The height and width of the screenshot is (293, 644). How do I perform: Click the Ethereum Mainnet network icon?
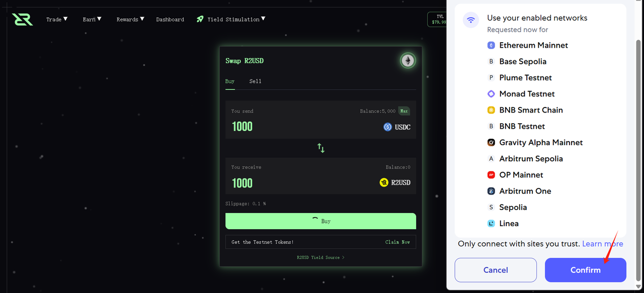point(491,45)
